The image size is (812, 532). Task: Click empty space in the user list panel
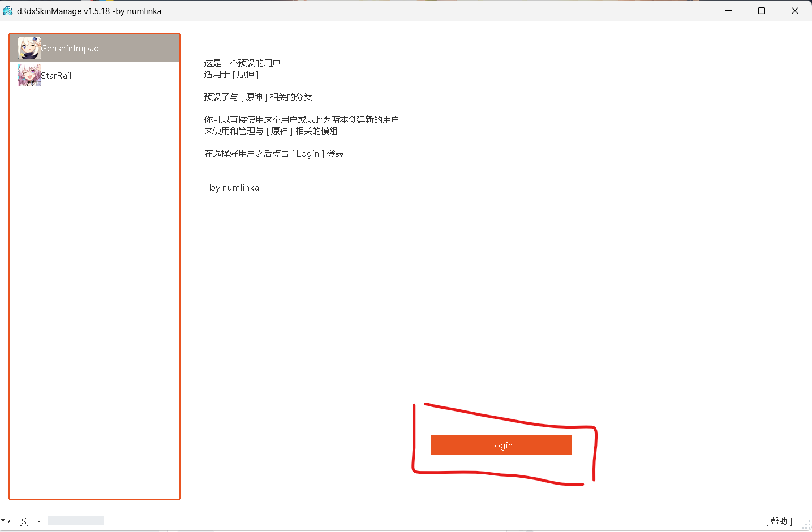[94, 283]
